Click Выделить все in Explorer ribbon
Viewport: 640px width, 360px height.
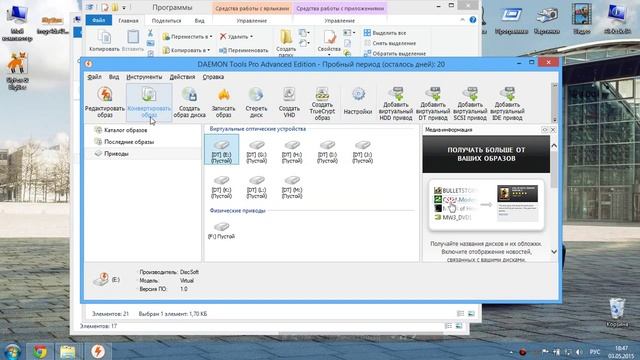[x=385, y=33]
